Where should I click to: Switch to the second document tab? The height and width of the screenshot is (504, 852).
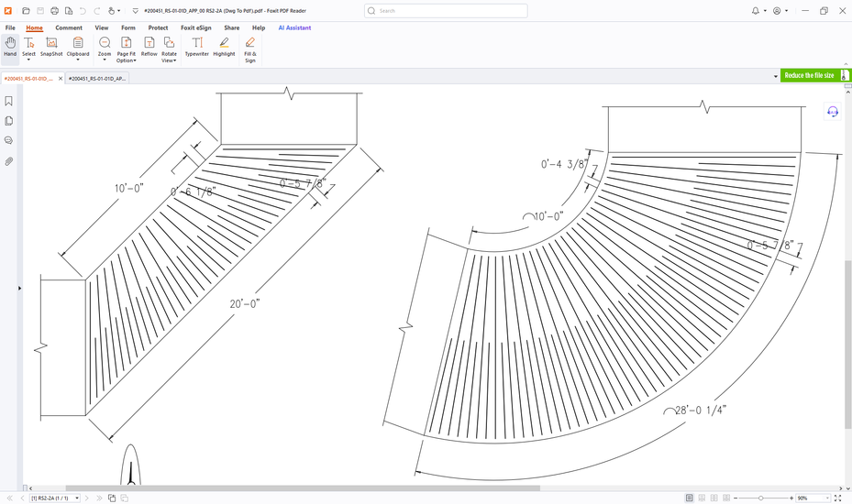click(97, 79)
